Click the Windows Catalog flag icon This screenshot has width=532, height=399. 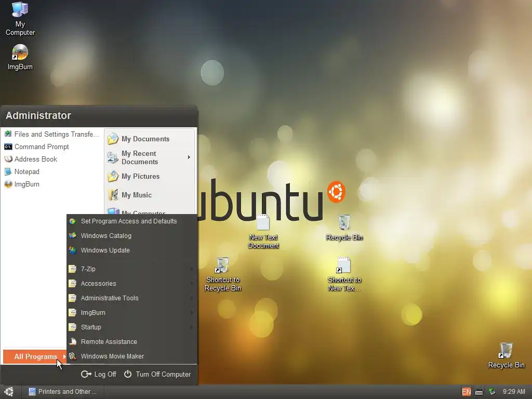[x=72, y=235]
